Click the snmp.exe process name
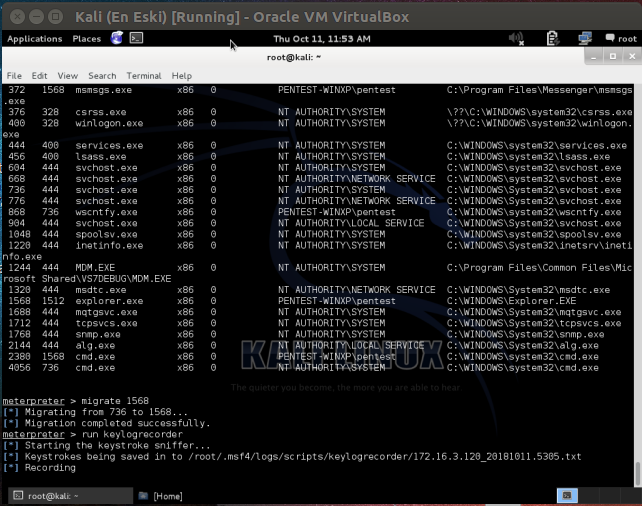Viewport: 642px width, 506px height. click(97, 334)
